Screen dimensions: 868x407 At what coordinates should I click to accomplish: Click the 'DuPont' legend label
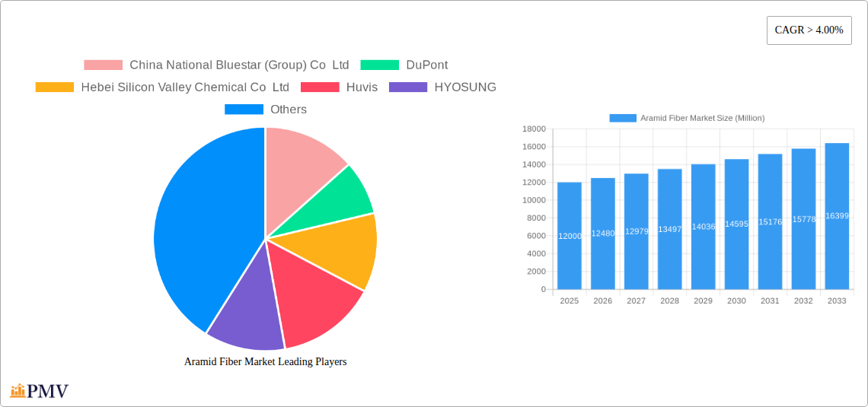click(427, 65)
